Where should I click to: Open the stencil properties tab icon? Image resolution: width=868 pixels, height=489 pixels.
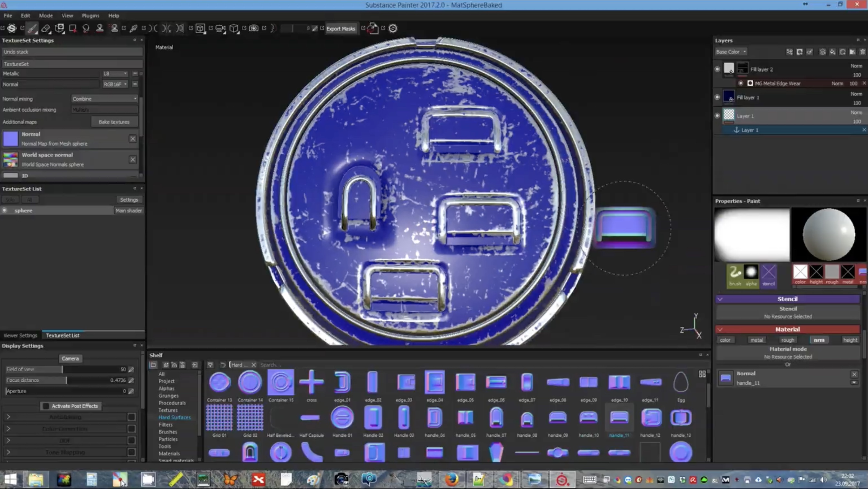point(768,276)
